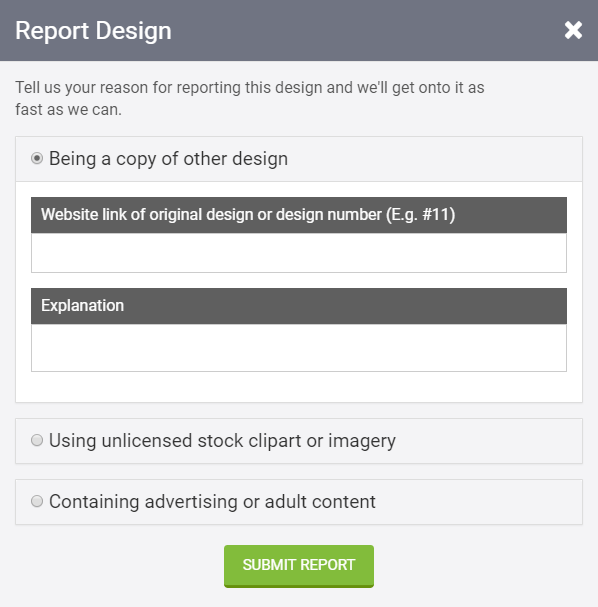Image resolution: width=598 pixels, height=607 pixels.
Task: Click the 'Being a copy of other design' label
Action: pyautogui.click(x=168, y=159)
